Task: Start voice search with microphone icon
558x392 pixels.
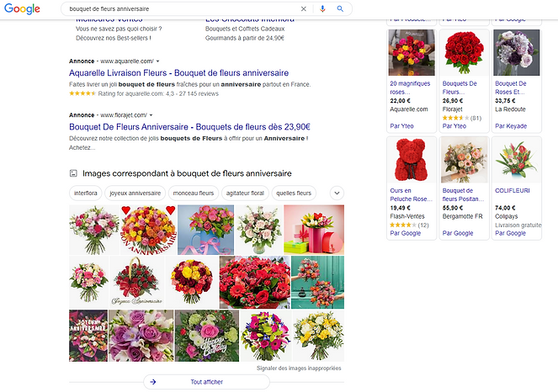Action: (x=322, y=9)
